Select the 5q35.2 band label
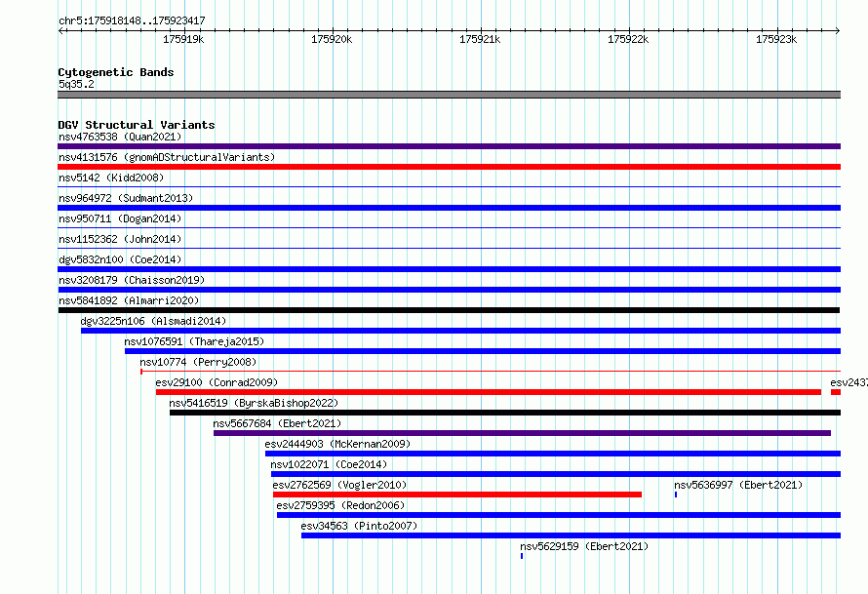This screenshot has width=868, height=594. pos(76,84)
